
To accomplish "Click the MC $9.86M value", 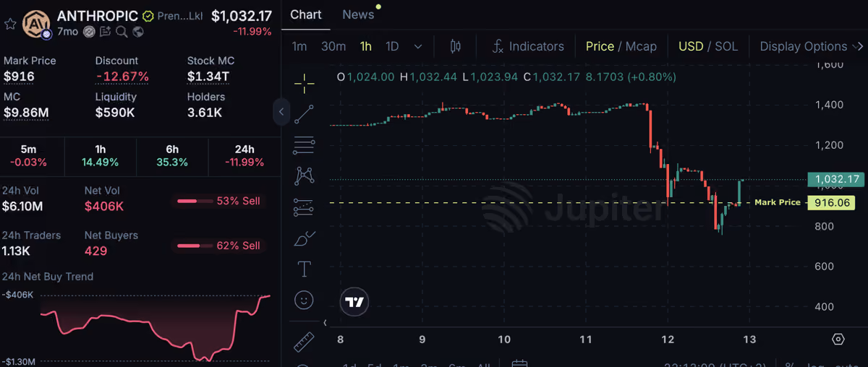I will pyautogui.click(x=26, y=113).
